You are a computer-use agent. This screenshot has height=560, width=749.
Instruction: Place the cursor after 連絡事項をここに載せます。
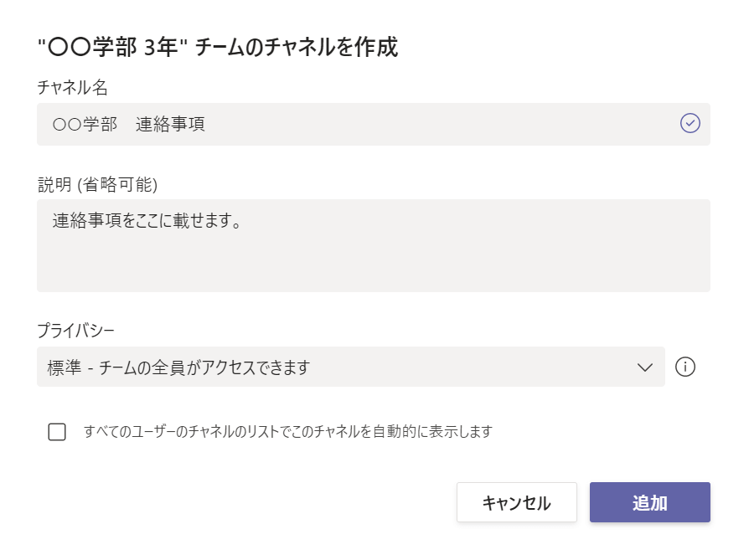244,220
